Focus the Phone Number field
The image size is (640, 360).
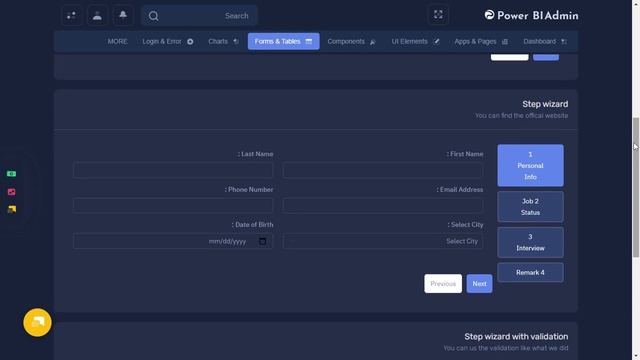point(173,206)
